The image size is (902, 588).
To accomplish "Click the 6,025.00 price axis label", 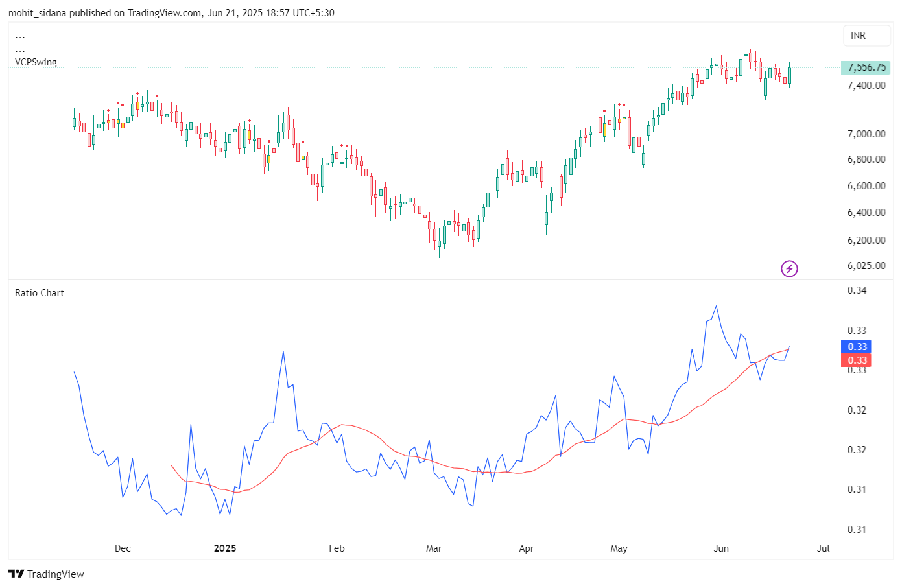I will click(x=866, y=265).
